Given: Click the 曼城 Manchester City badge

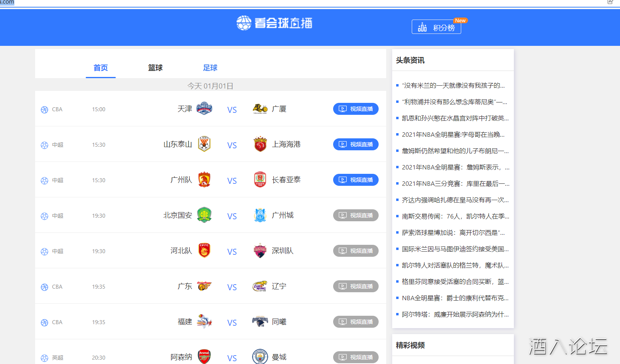Looking at the screenshot, I should (x=260, y=356).
